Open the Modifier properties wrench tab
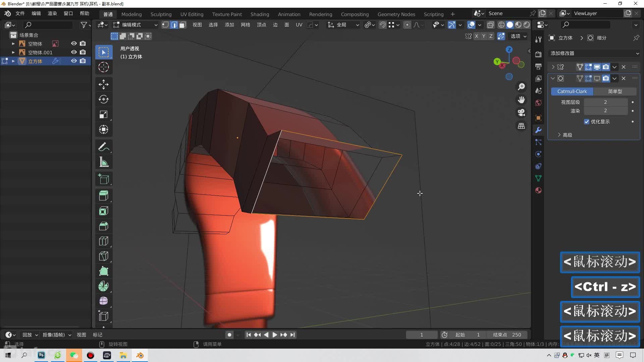The width and height of the screenshot is (644, 362). (x=538, y=130)
